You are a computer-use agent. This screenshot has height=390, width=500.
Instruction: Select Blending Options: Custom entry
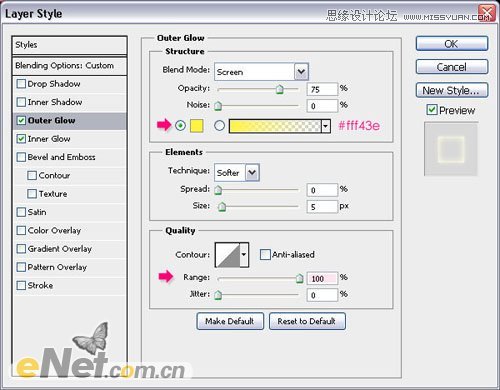69,66
